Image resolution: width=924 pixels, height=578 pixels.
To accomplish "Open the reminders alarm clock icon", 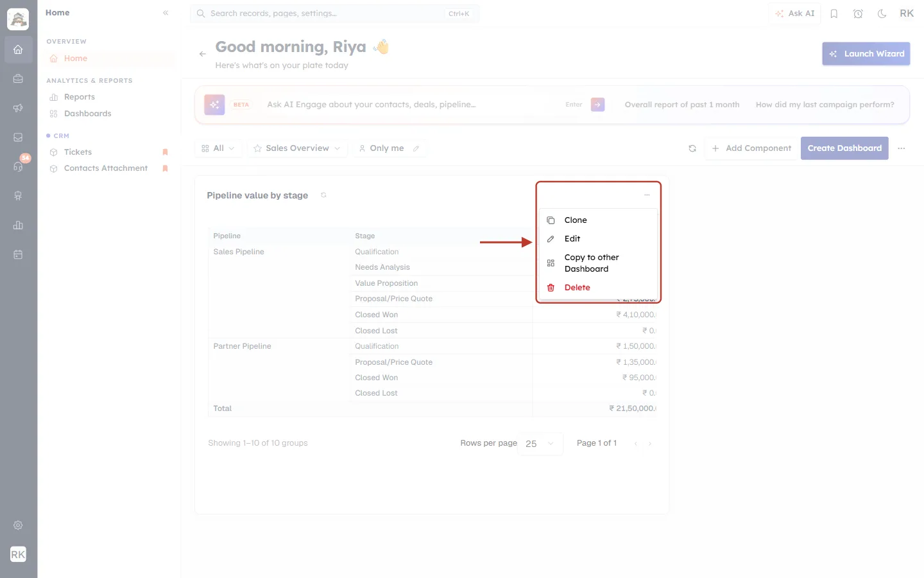I will (x=858, y=13).
